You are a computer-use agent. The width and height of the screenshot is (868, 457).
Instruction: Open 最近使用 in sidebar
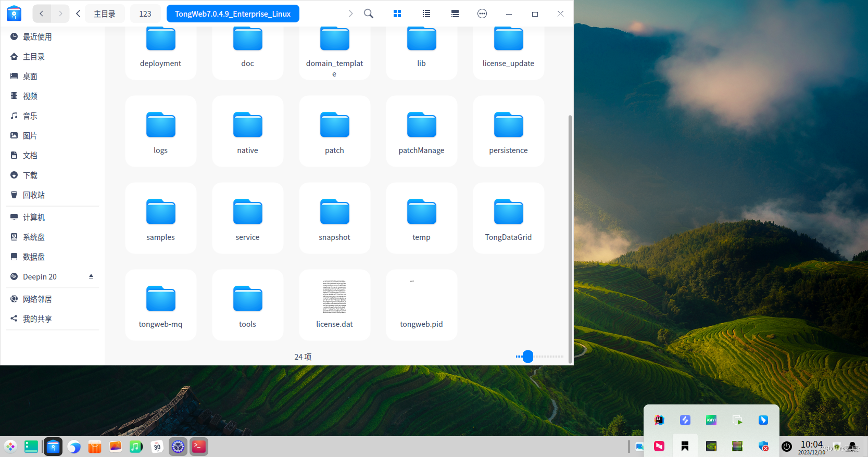52,36
